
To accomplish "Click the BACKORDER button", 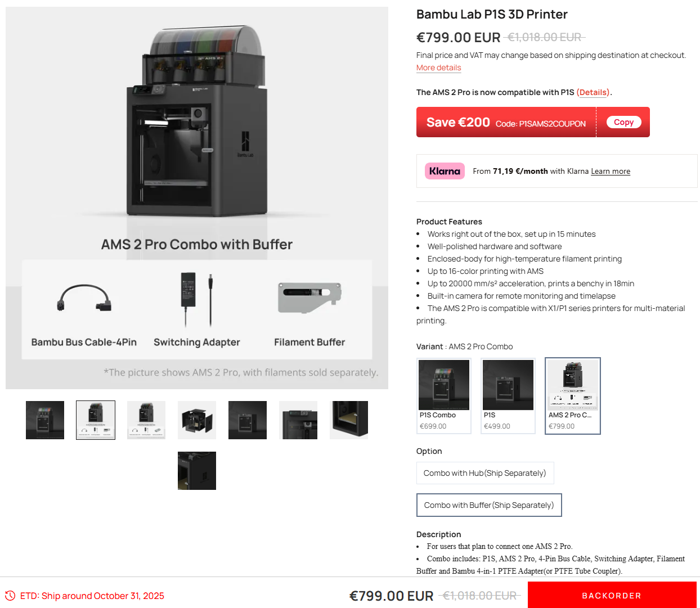I will pyautogui.click(x=612, y=595).
